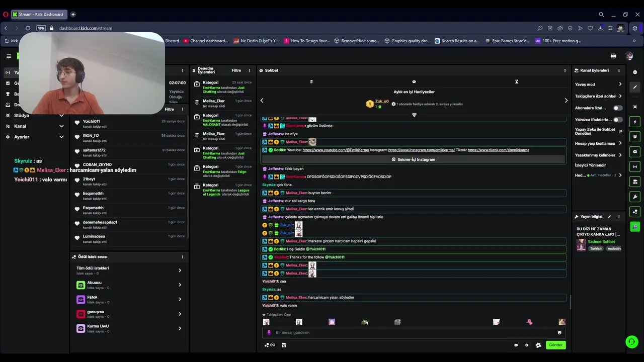Open the hamburger menu in Kick dashboard
This screenshot has height=362, width=644.
pyautogui.click(x=9, y=56)
